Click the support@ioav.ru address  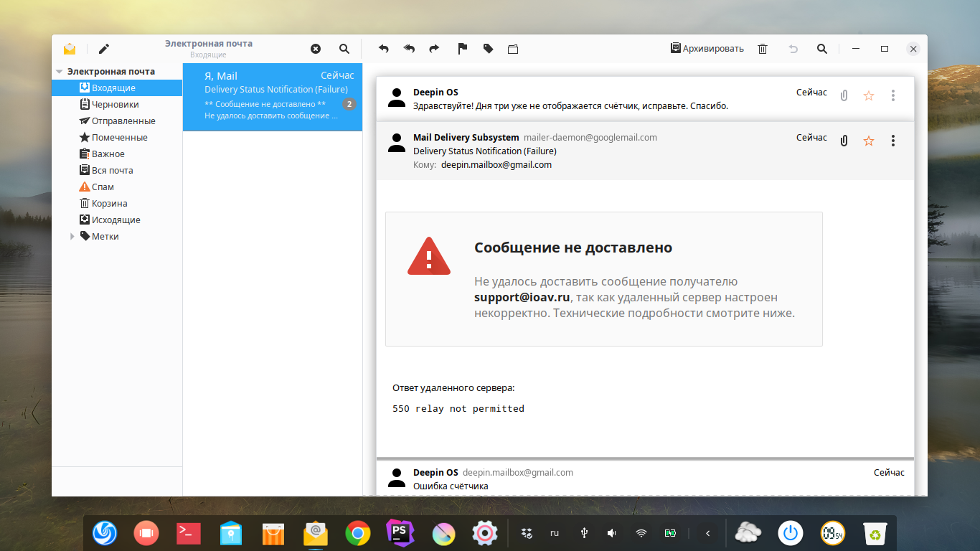[x=522, y=297]
